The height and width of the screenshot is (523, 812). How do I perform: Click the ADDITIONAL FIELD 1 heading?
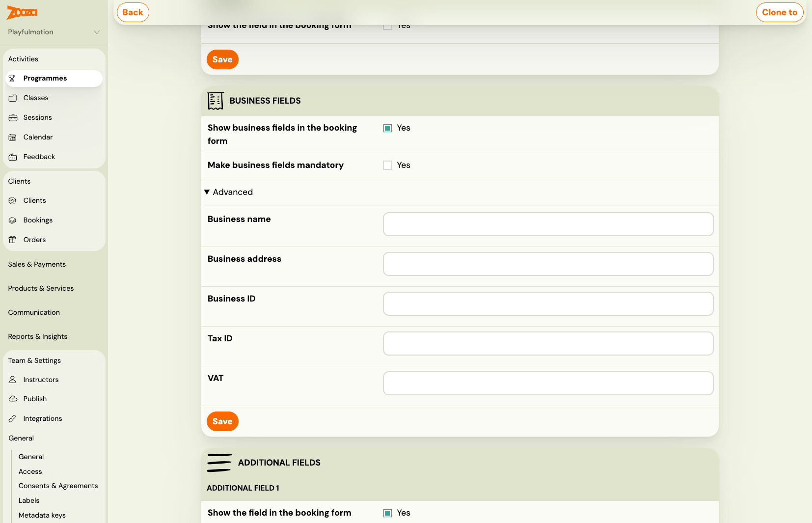coord(243,488)
